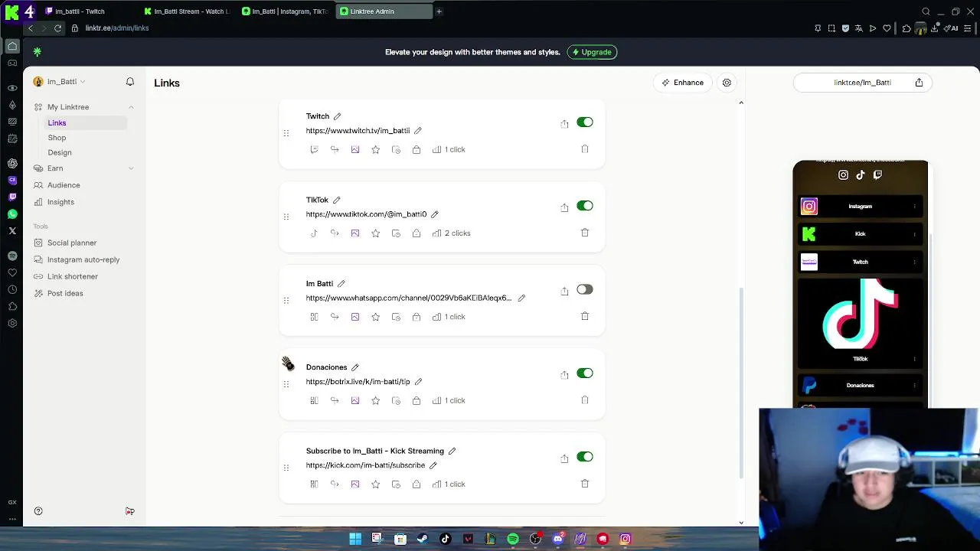Enable the Im Batti WhatsApp link toggle
The height and width of the screenshot is (551, 980).
click(585, 289)
